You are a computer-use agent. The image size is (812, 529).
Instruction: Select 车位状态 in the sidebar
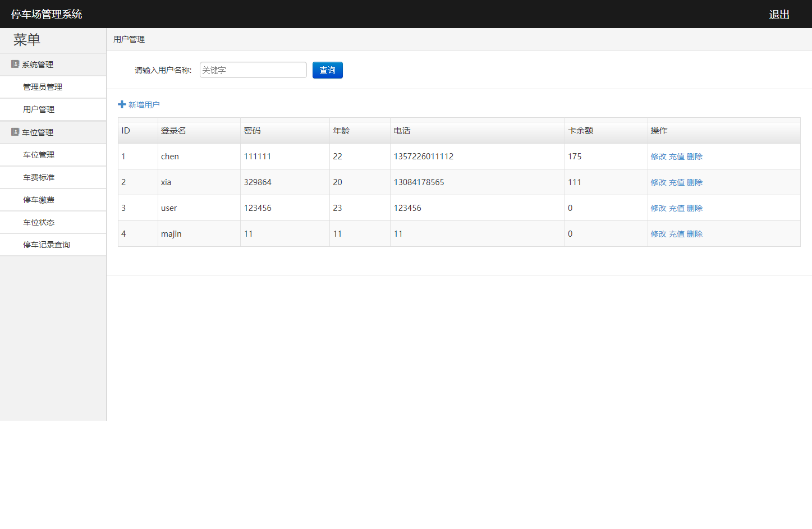(x=39, y=223)
